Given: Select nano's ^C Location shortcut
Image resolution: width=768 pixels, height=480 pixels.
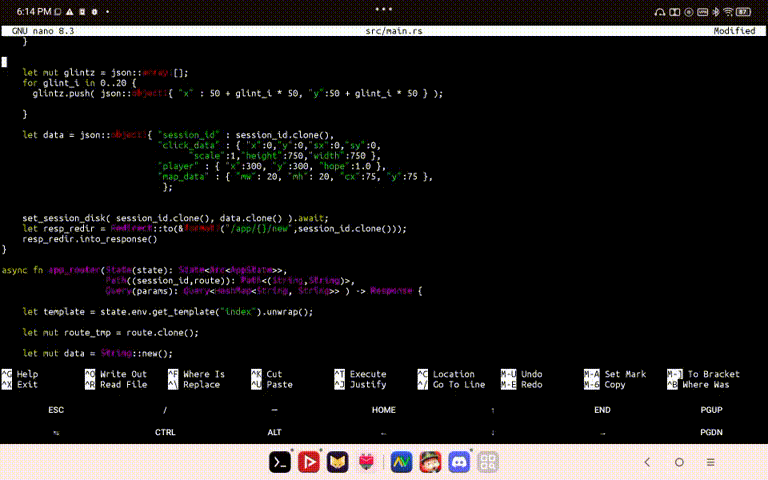Looking at the screenshot, I should (x=446, y=374).
